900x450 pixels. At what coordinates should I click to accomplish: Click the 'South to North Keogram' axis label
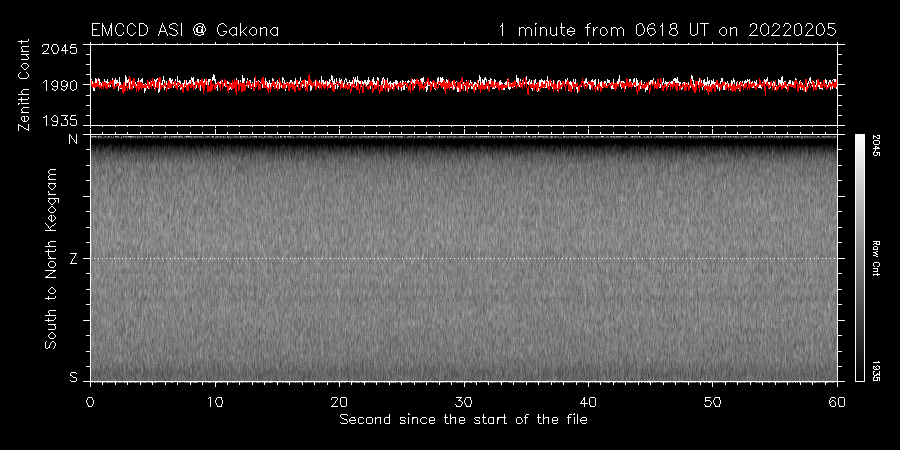(51, 258)
